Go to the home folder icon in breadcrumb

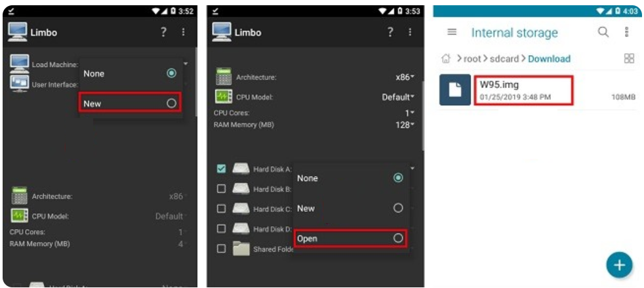click(446, 59)
